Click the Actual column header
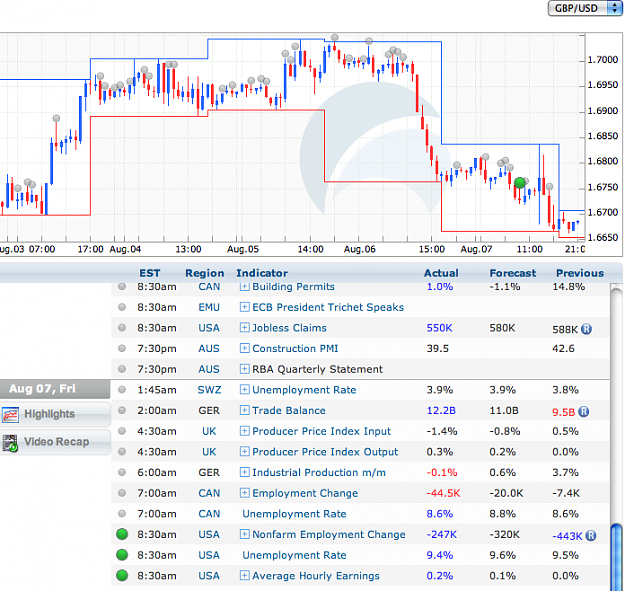625x591 pixels. point(441,273)
